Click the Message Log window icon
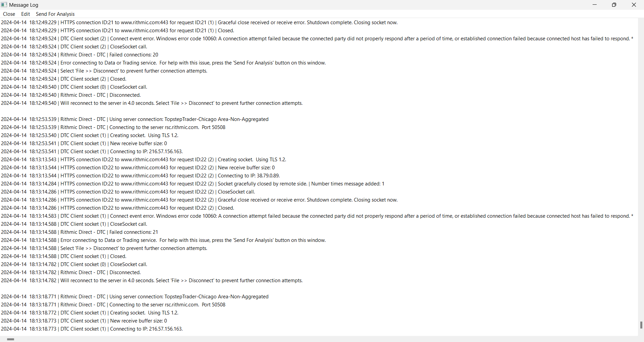 pos(4,5)
